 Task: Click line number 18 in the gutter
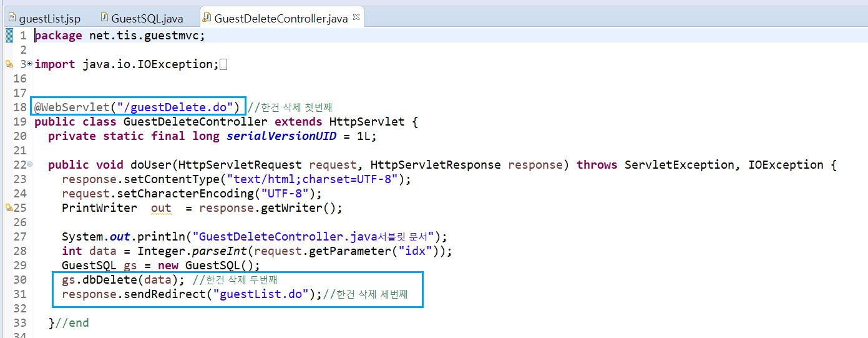point(20,107)
